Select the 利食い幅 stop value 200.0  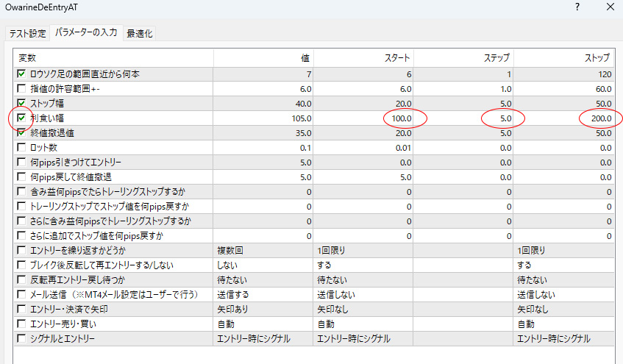click(599, 118)
